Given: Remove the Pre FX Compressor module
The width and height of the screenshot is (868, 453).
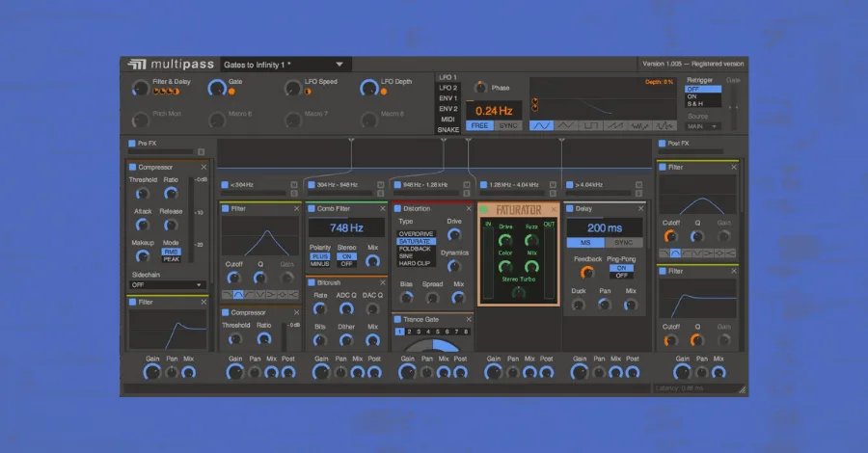Looking at the screenshot, I should 203,167.
